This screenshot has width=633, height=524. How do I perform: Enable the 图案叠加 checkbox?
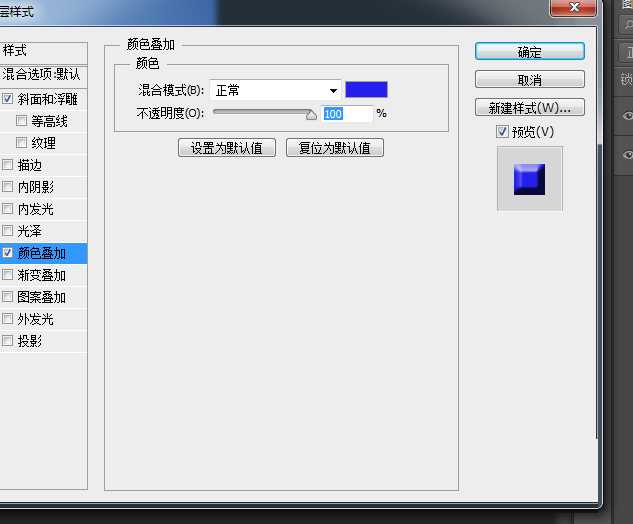click(x=7, y=297)
